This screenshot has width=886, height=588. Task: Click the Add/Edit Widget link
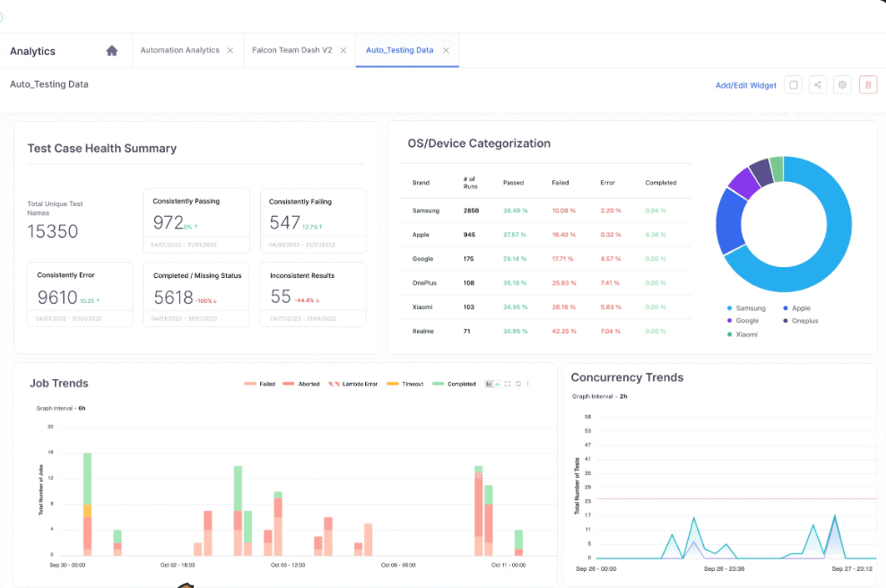[745, 84]
